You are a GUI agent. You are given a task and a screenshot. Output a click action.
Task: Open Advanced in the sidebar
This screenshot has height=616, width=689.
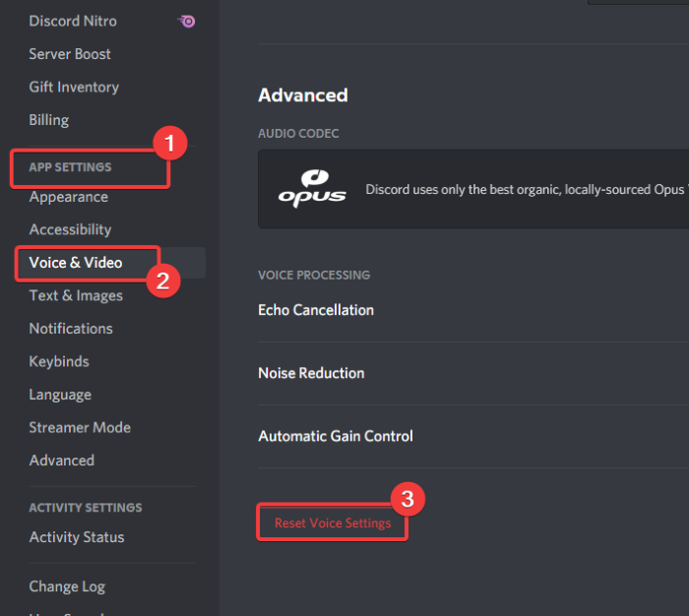[x=62, y=461]
